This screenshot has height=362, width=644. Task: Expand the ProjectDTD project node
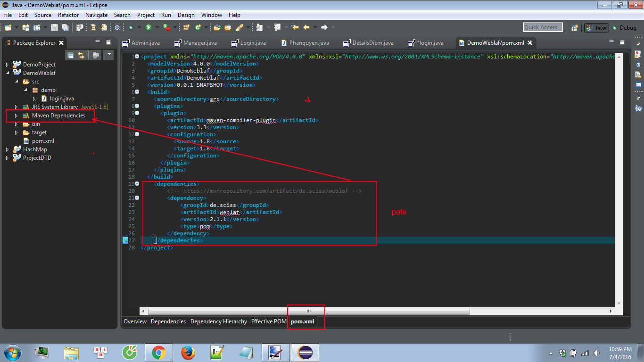tap(8, 158)
